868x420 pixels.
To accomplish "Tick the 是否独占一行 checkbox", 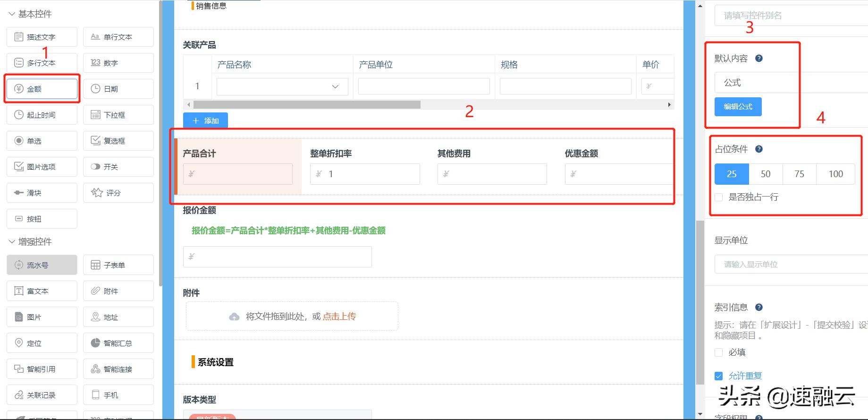I will [719, 197].
